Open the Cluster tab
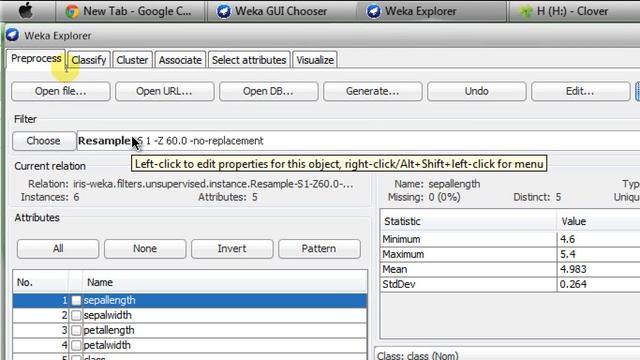640x360 pixels. pos(132,60)
